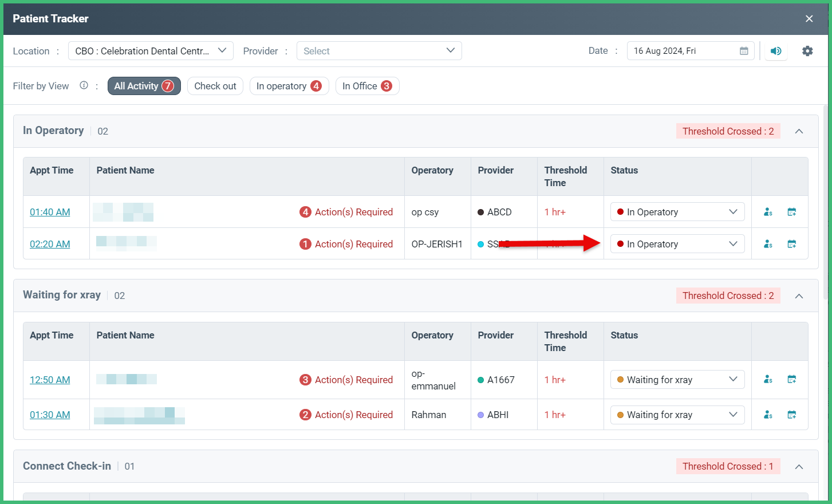Screen dimensions: 832x504
Task: Click the patient details icon next to ABCD's row
Action: click(x=767, y=211)
